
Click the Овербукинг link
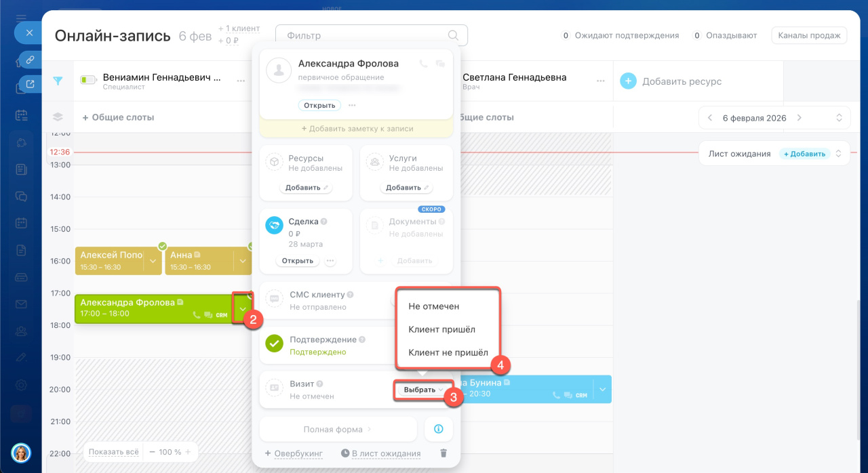point(298,453)
